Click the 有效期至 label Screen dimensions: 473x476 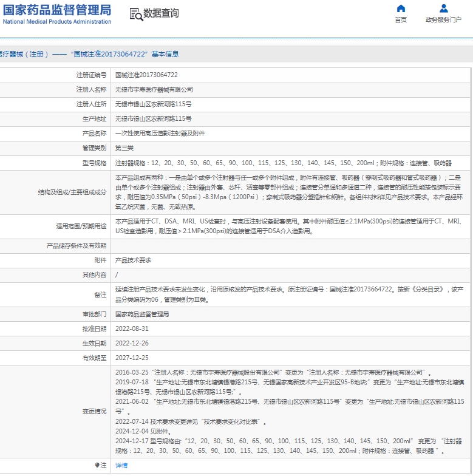point(95,358)
